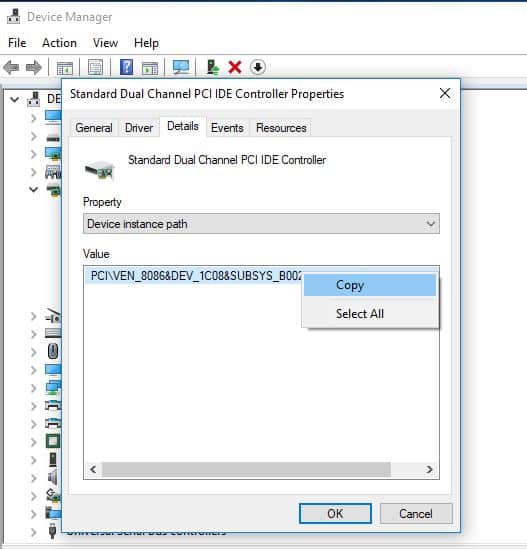
Task: Select the mouse category icon in the tree
Action: (53, 351)
